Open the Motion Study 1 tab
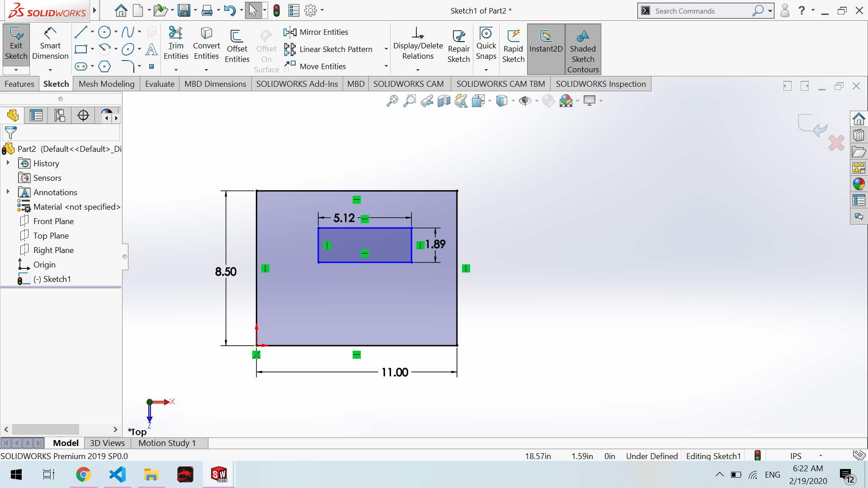This screenshot has height=488, width=868. [167, 443]
